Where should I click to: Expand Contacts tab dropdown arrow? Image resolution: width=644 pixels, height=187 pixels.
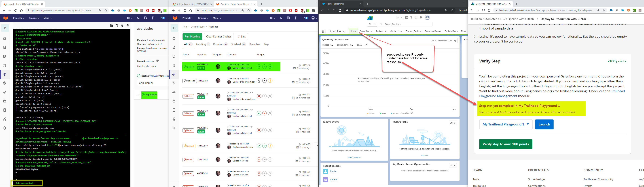[x=401, y=31]
